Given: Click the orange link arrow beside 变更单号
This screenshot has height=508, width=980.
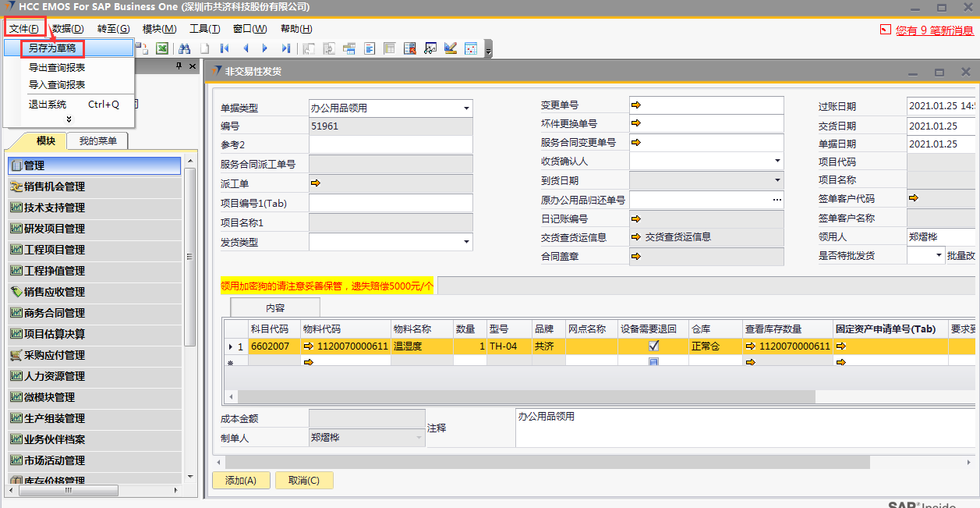Looking at the screenshot, I should coord(636,105).
